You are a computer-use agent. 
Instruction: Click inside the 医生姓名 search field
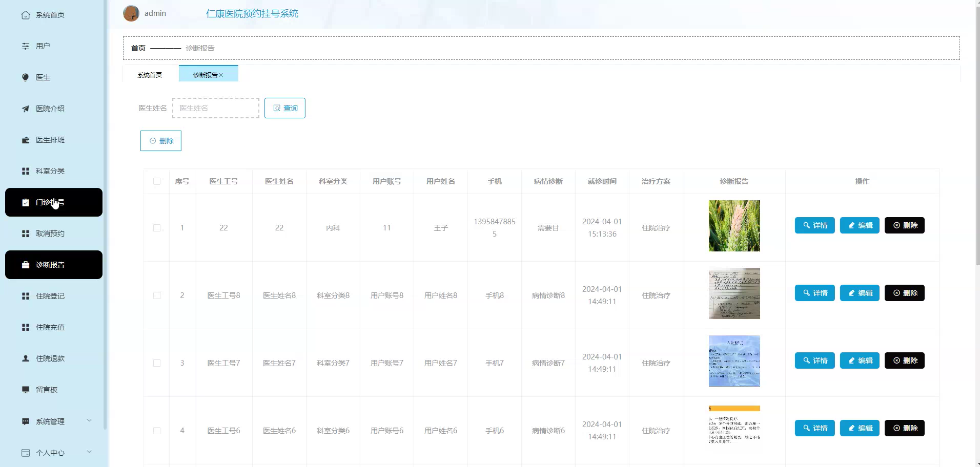click(215, 108)
